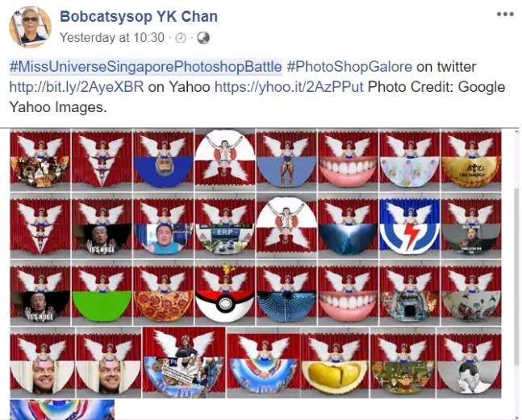The width and height of the screenshot is (522, 420).
Task: Open the red lightning bolt logo thumbnail
Action: (410, 227)
